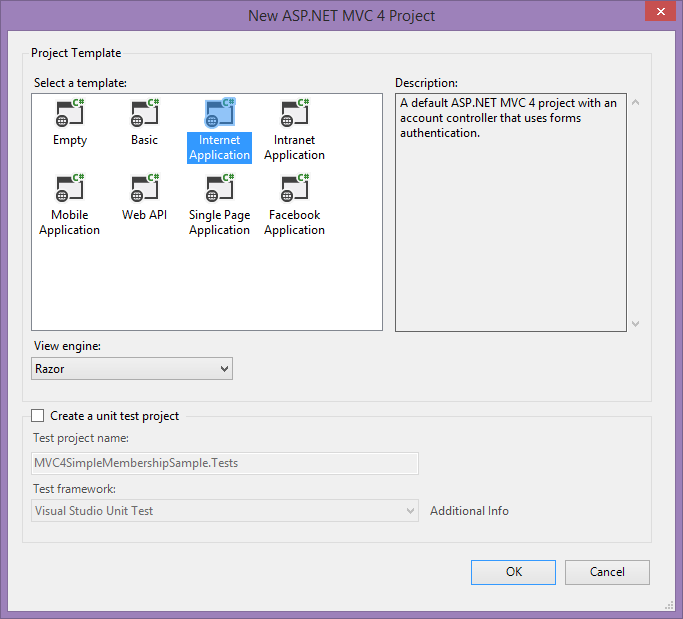Screen dimensions: 683x619
Task: Choose the Web API template icon
Action: pos(144,189)
